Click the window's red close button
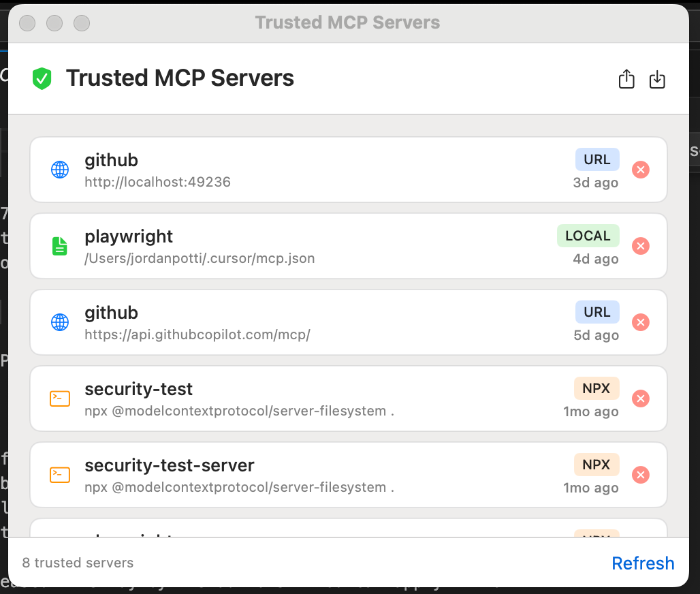 (x=27, y=23)
